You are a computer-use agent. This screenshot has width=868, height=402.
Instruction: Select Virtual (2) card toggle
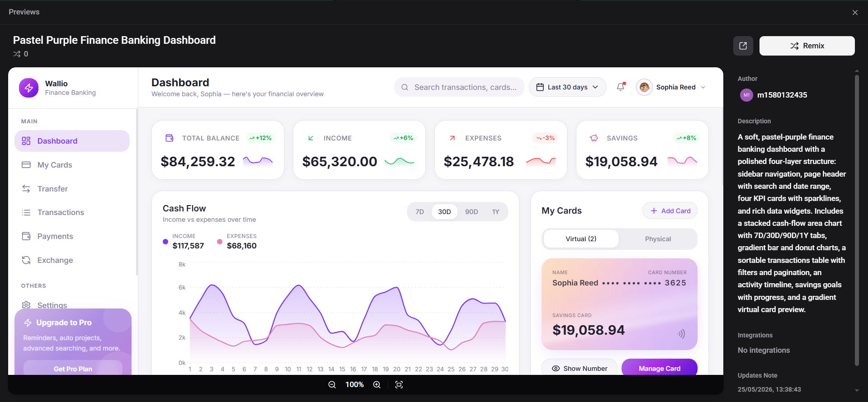581,239
